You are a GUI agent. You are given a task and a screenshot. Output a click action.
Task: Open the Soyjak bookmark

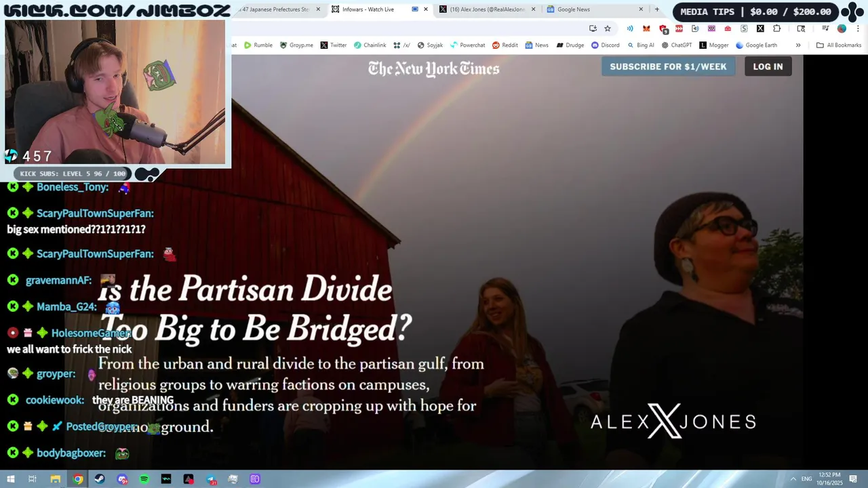point(430,45)
